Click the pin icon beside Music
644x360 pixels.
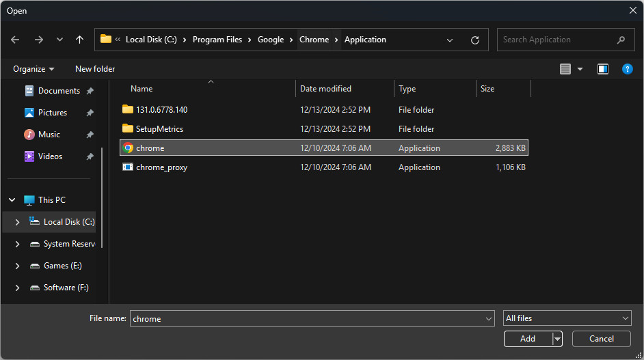[90, 135]
